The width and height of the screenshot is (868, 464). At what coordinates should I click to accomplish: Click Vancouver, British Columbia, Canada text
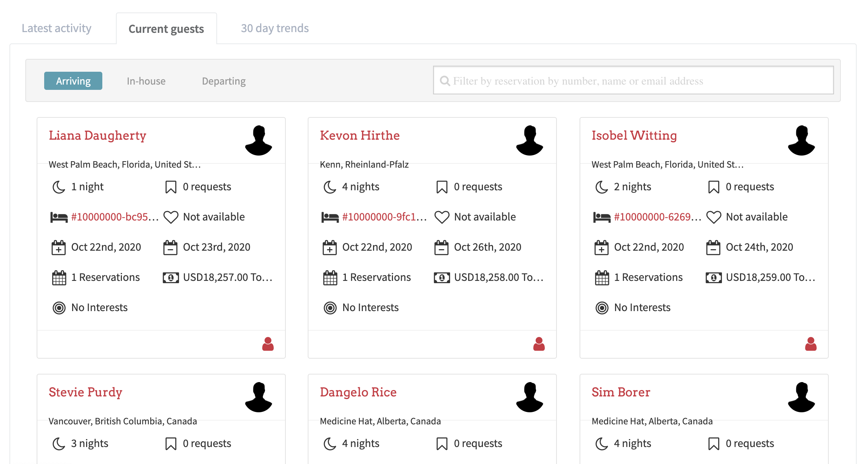coord(123,421)
